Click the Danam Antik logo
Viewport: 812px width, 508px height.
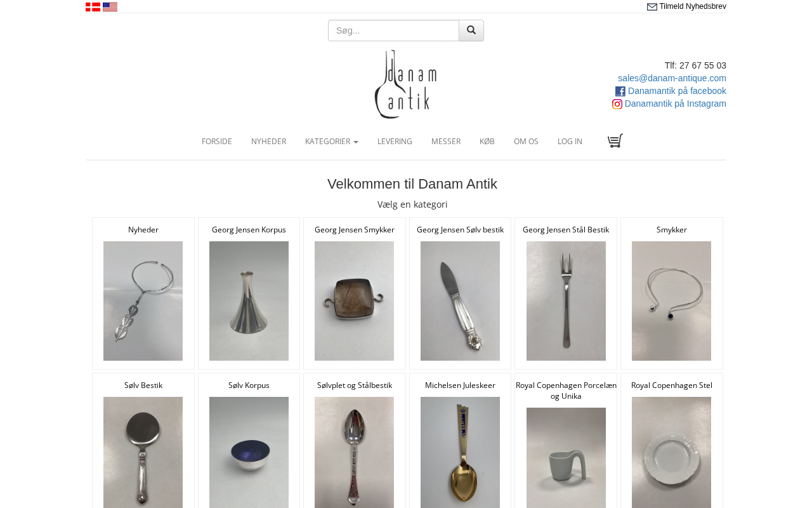[406, 84]
